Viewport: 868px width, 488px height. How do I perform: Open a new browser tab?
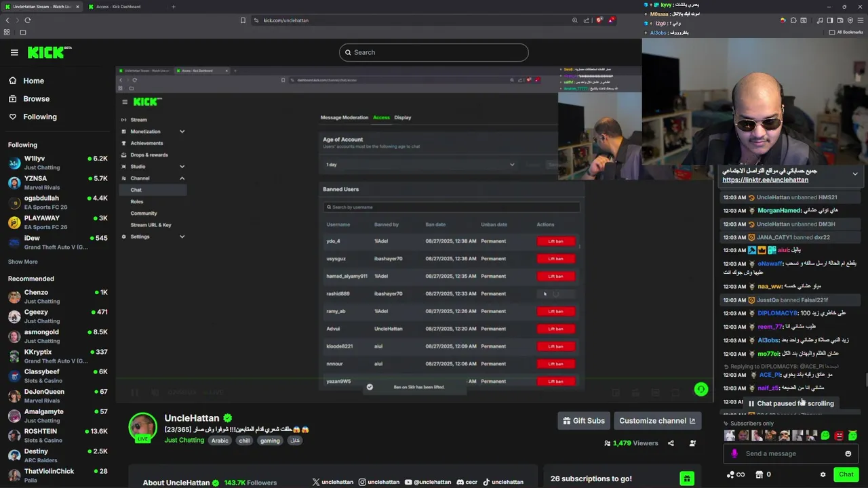click(173, 7)
